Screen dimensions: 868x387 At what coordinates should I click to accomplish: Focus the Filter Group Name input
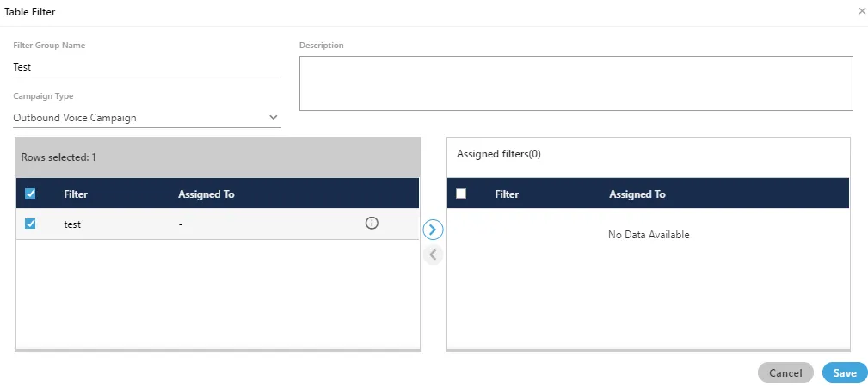[x=147, y=67]
